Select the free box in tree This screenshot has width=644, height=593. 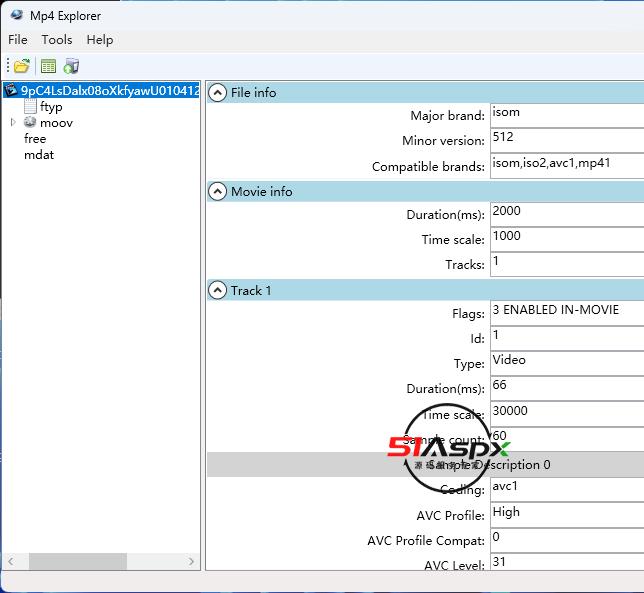(35, 139)
